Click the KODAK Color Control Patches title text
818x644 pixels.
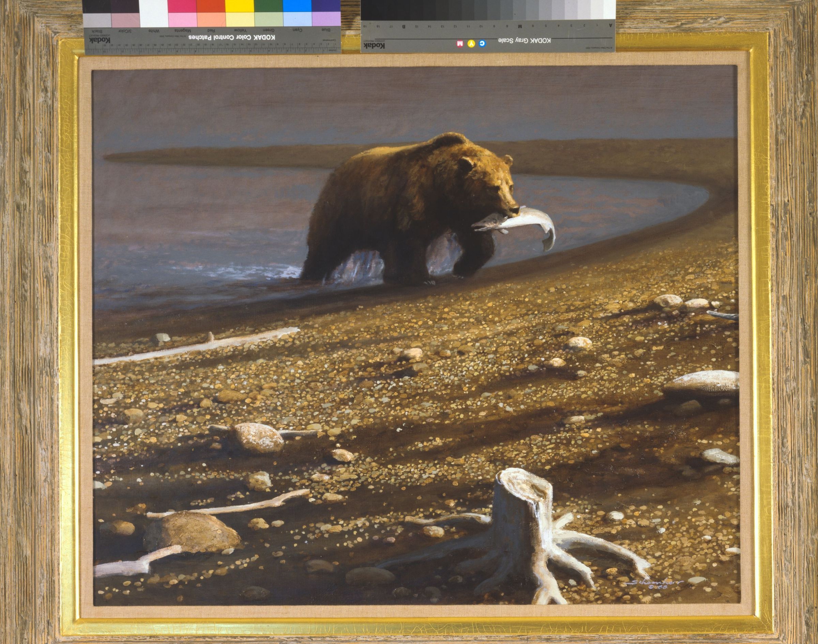pos(231,38)
